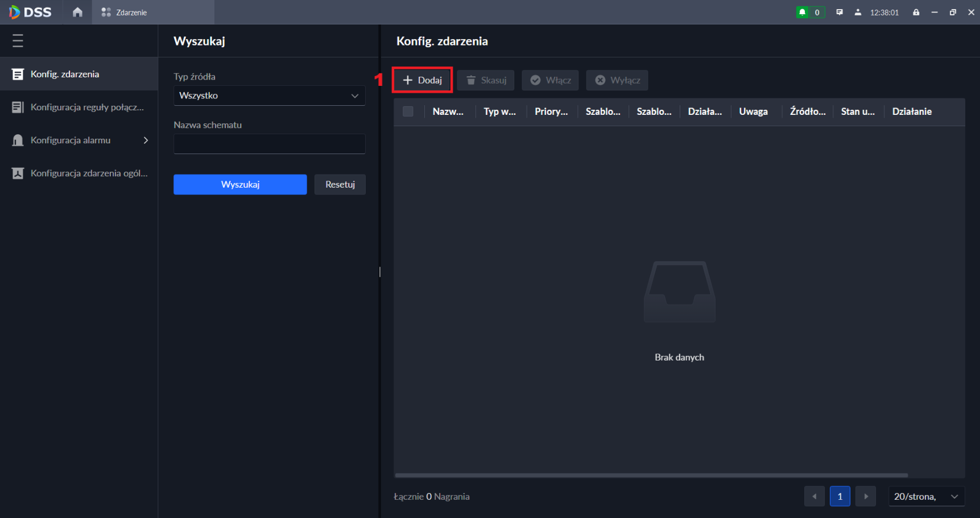Click the DSS logo
The width and height of the screenshot is (980, 518).
(x=31, y=12)
